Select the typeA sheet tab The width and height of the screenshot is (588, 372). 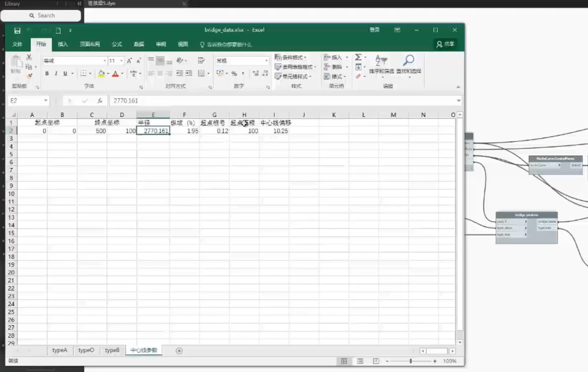(x=60, y=350)
